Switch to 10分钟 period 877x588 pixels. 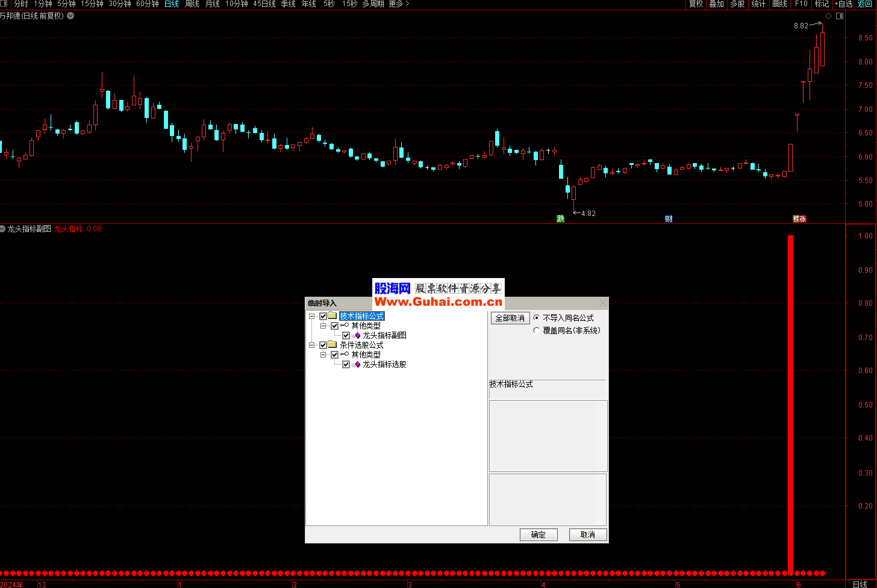(x=237, y=4)
